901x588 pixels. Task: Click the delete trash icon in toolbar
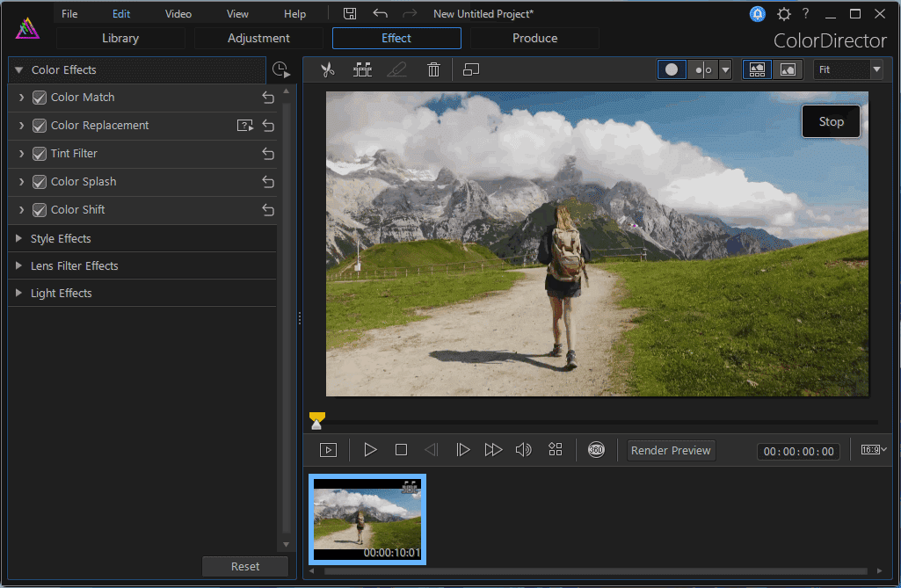pyautogui.click(x=434, y=70)
